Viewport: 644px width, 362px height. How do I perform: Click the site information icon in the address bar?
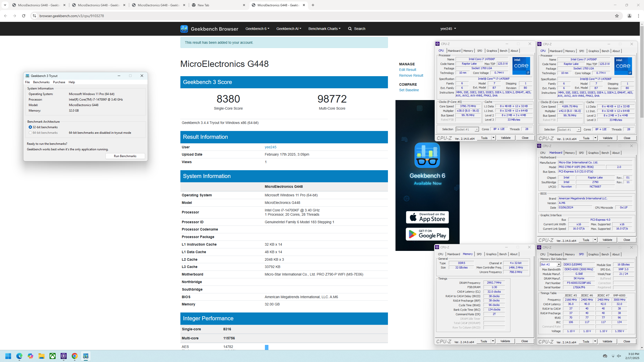34,16
